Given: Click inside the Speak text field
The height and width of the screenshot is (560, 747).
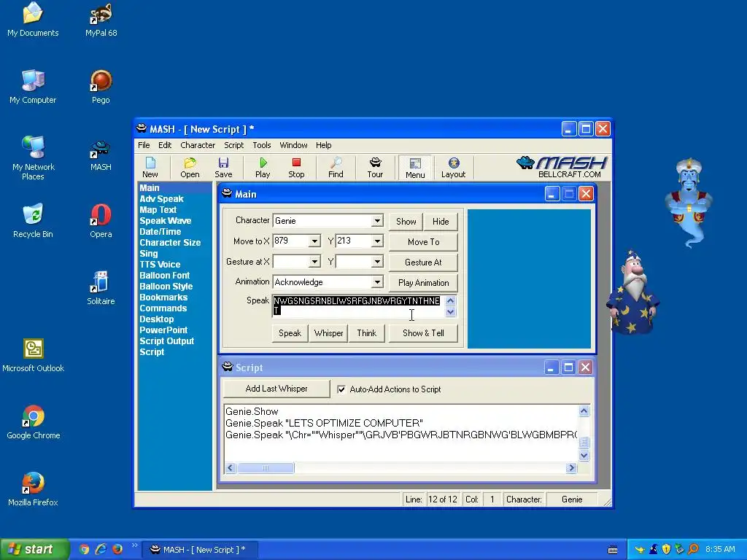Looking at the screenshot, I should pyautogui.click(x=357, y=306).
